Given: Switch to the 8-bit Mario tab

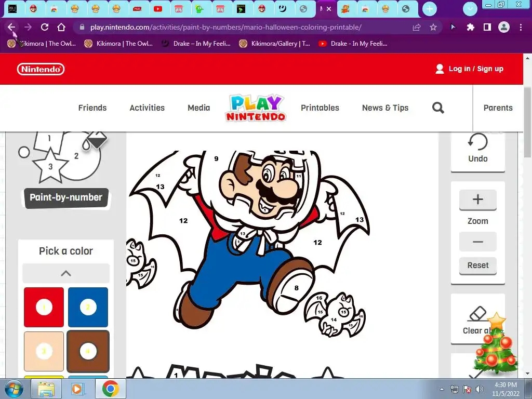Looking at the screenshot, I should tap(345, 9).
